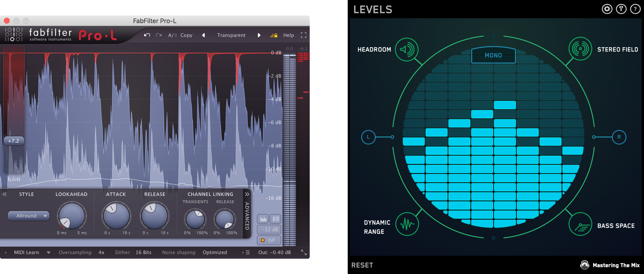Undo the last change in Pro-L

147,35
